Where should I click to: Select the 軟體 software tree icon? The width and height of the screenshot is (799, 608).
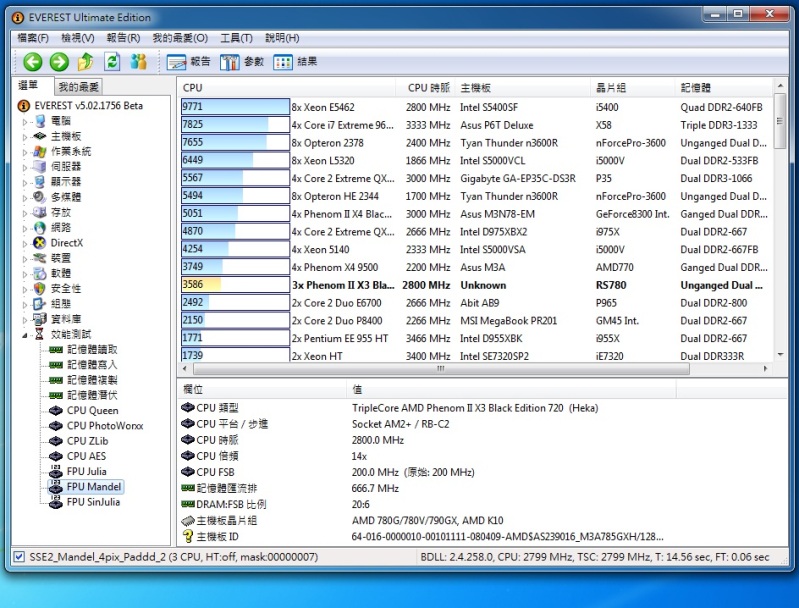pos(40,273)
